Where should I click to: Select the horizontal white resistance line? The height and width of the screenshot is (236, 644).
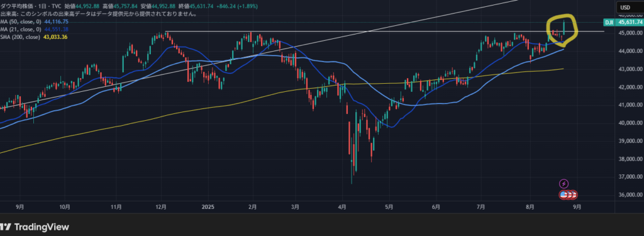384,31
